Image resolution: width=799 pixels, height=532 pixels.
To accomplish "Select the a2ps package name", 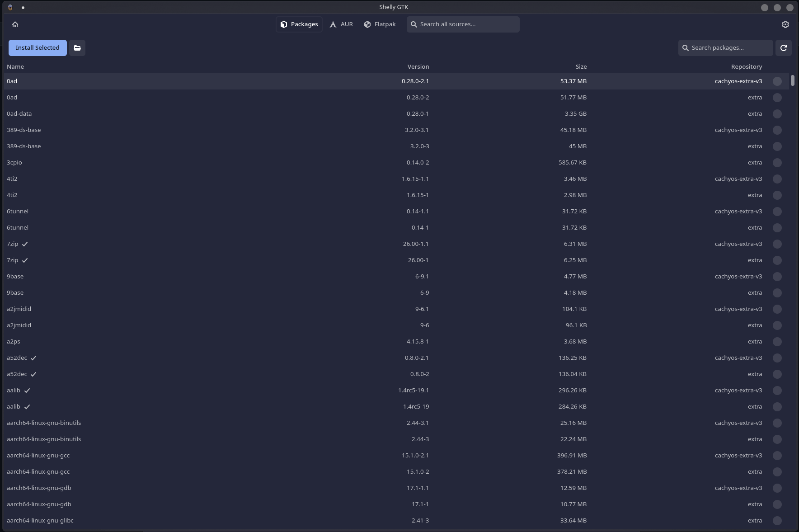I will point(14,342).
